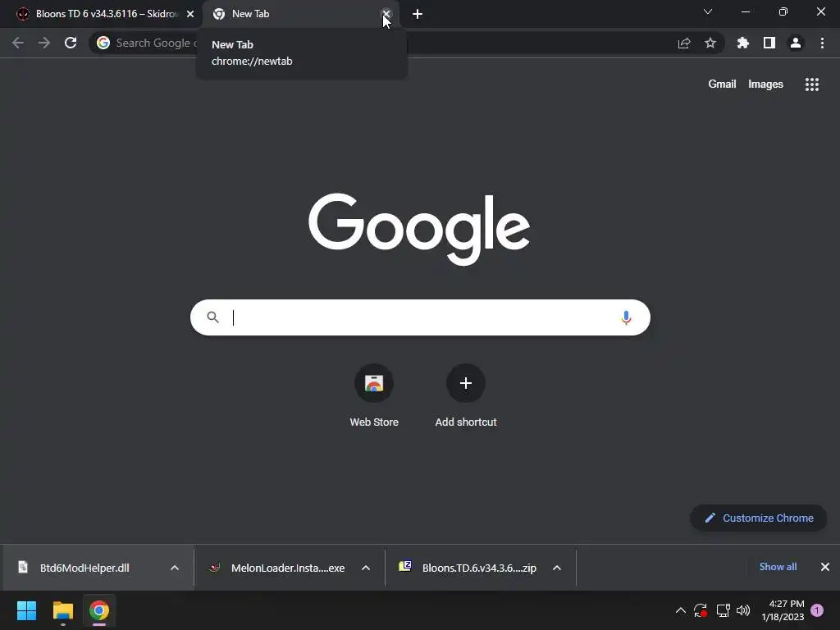Open the downloaded Btd6ModHelper.dll file
This screenshot has height=630, width=840.
84,568
